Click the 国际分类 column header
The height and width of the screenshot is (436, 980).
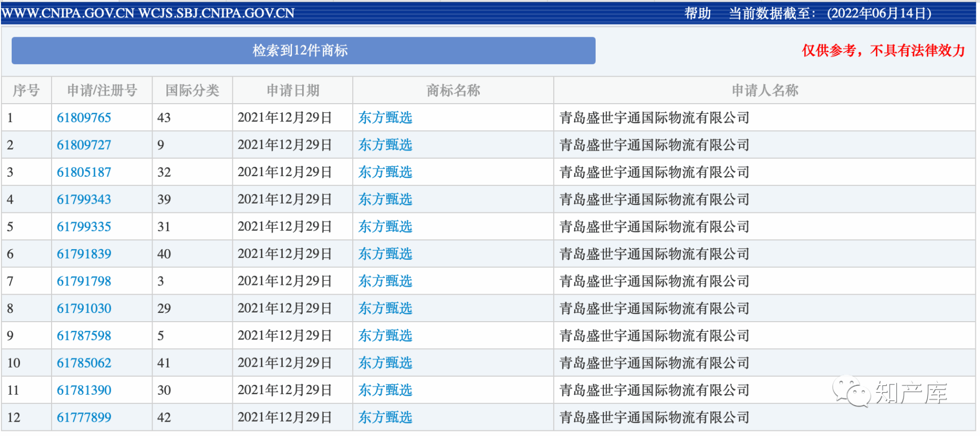pyautogui.click(x=192, y=90)
